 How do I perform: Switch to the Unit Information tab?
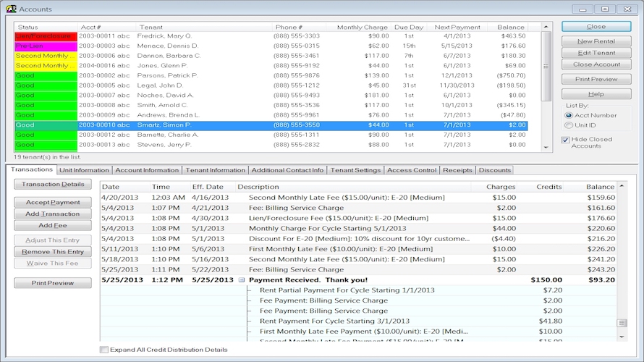click(84, 170)
